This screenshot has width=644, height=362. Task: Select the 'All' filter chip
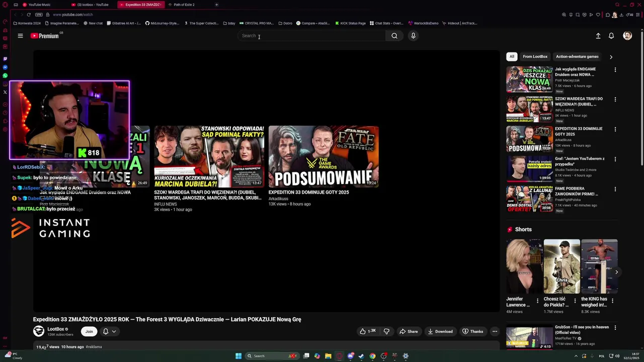512,57
